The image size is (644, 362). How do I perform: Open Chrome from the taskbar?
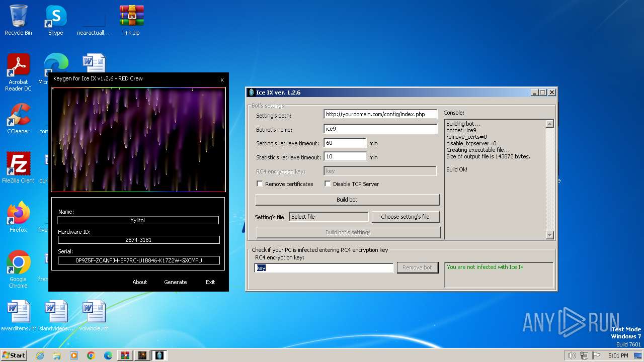tap(91, 355)
